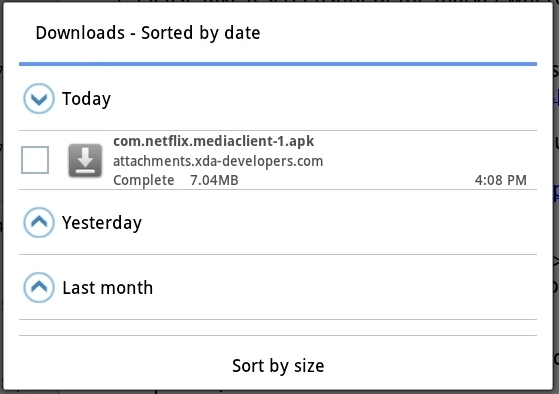Click empty space right of Yesterday label
Image resolution: width=559 pixels, height=394 pixels.
pos(339,222)
